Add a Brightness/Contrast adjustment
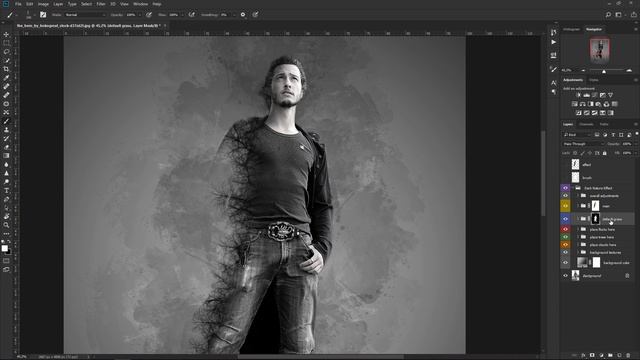This screenshot has height=360, width=640. (578, 95)
